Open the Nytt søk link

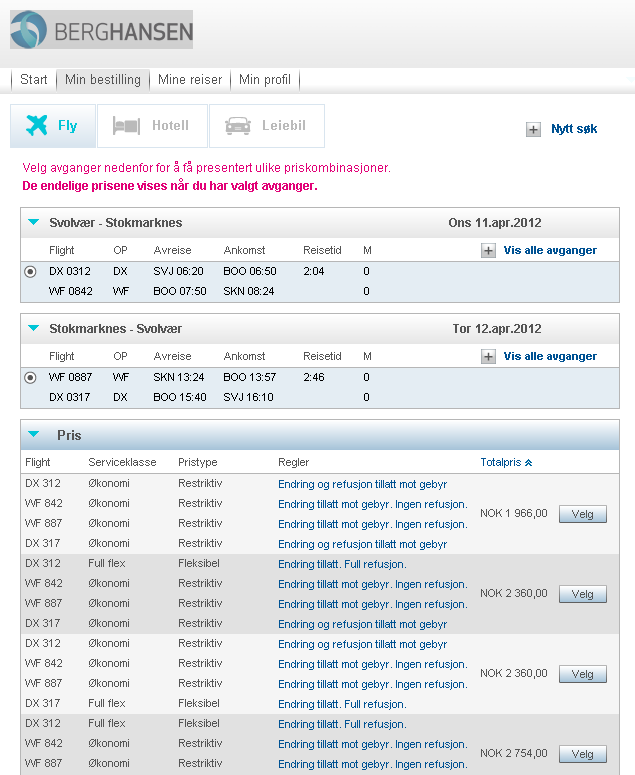click(x=574, y=129)
